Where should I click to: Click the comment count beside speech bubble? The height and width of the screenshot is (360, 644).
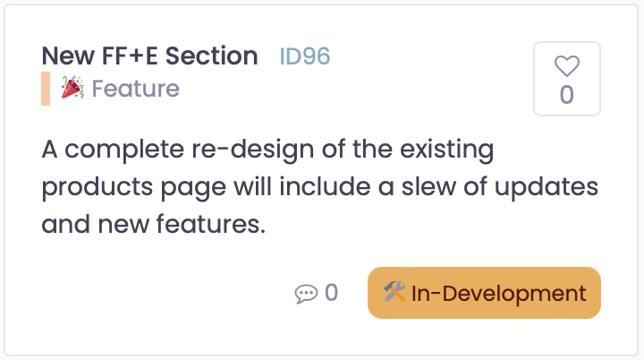point(332,293)
